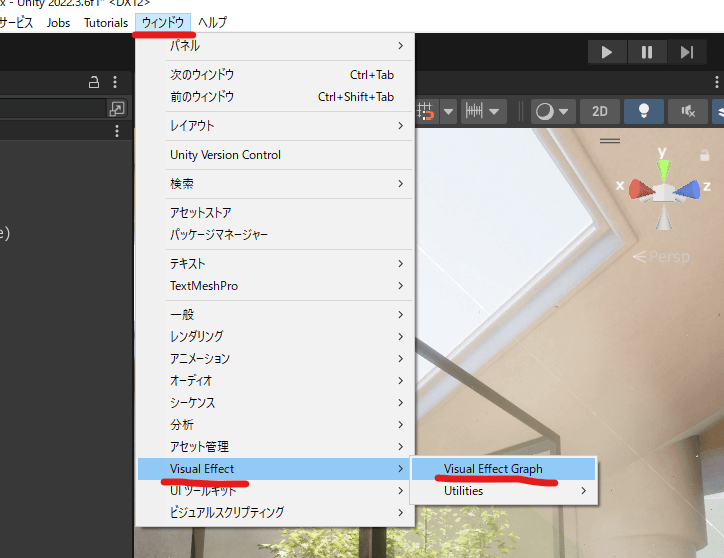Open the Tutorials menu
The height and width of the screenshot is (558, 724).
click(x=106, y=22)
